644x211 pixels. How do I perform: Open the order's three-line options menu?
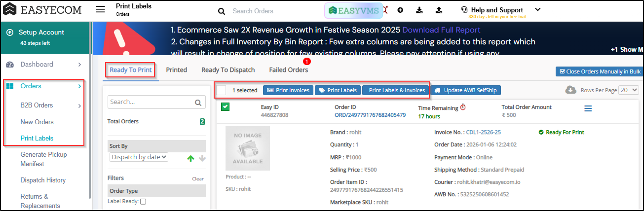(588, 108)
